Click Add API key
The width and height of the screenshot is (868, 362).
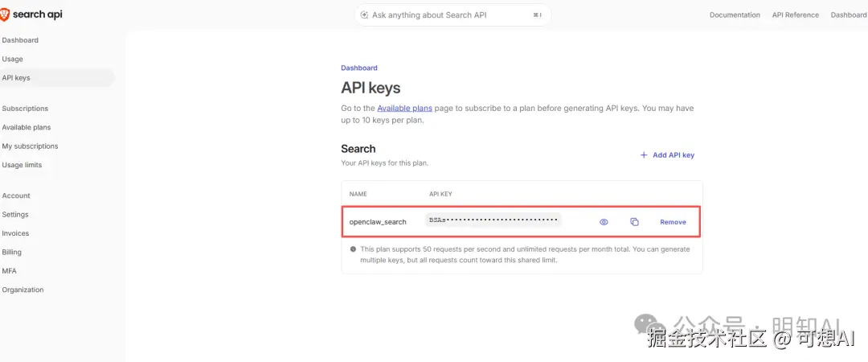coord(667,155)
